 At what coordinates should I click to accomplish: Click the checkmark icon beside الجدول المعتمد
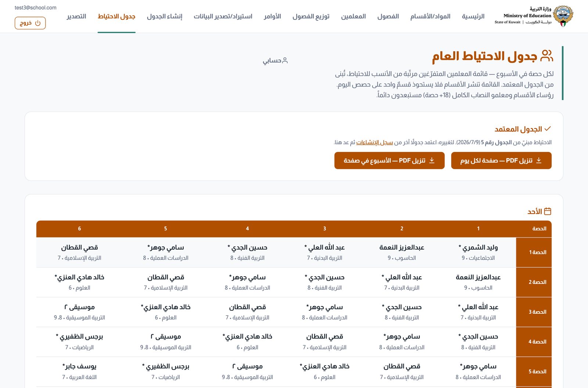coord(548,129)
